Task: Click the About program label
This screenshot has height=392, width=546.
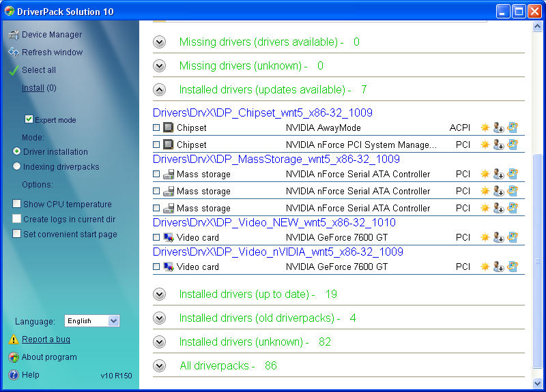Action: pos(49,357)
